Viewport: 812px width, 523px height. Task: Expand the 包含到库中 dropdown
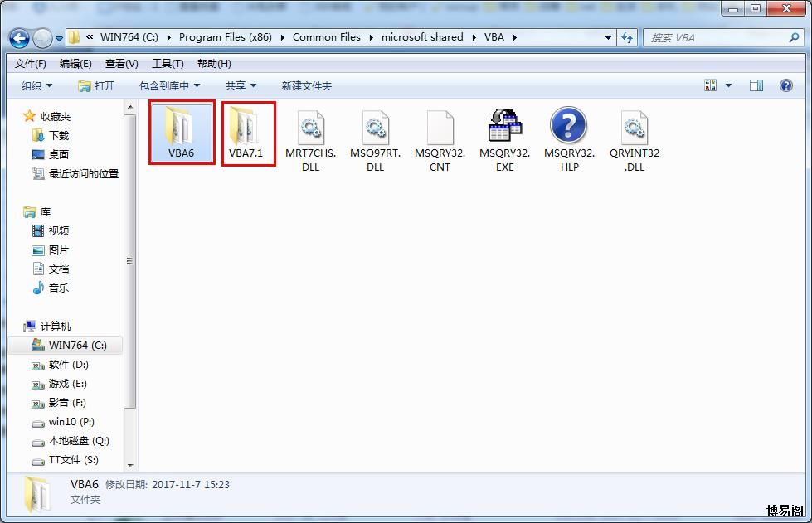[x=169, y=85]
